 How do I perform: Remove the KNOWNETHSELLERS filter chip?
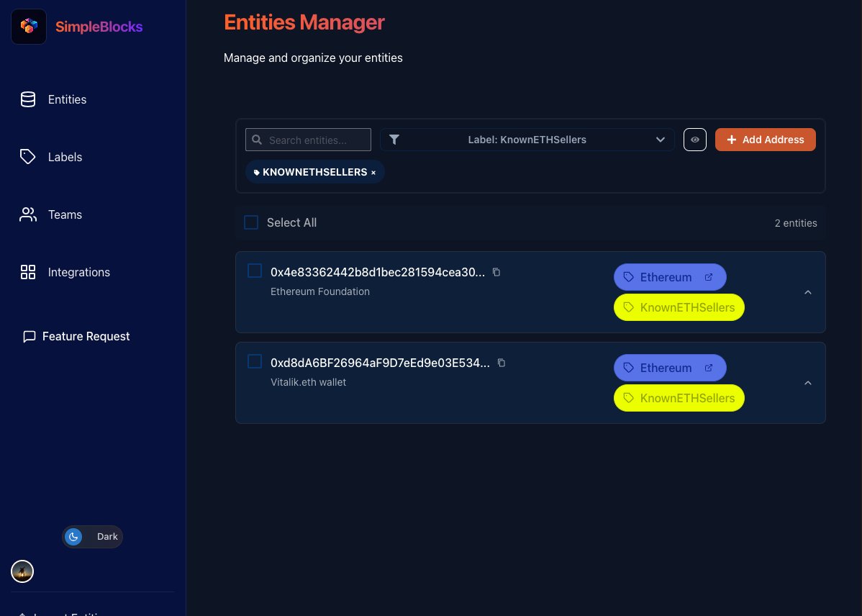(373, 172)
